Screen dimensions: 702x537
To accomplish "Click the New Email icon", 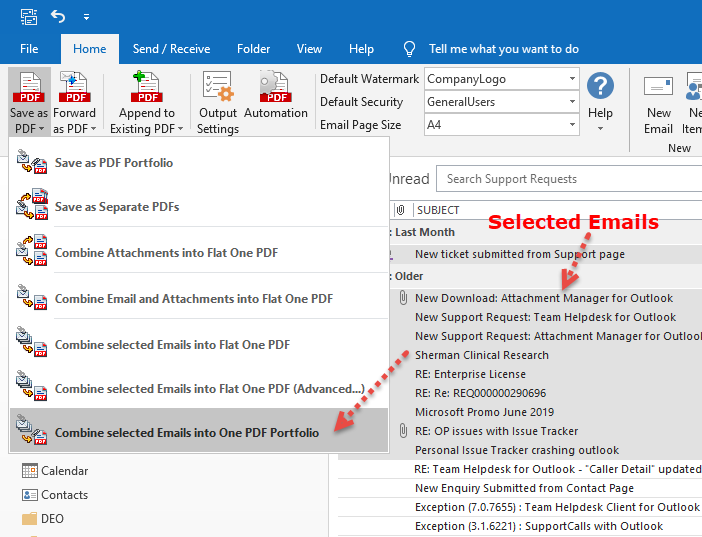I will [658, 86].
